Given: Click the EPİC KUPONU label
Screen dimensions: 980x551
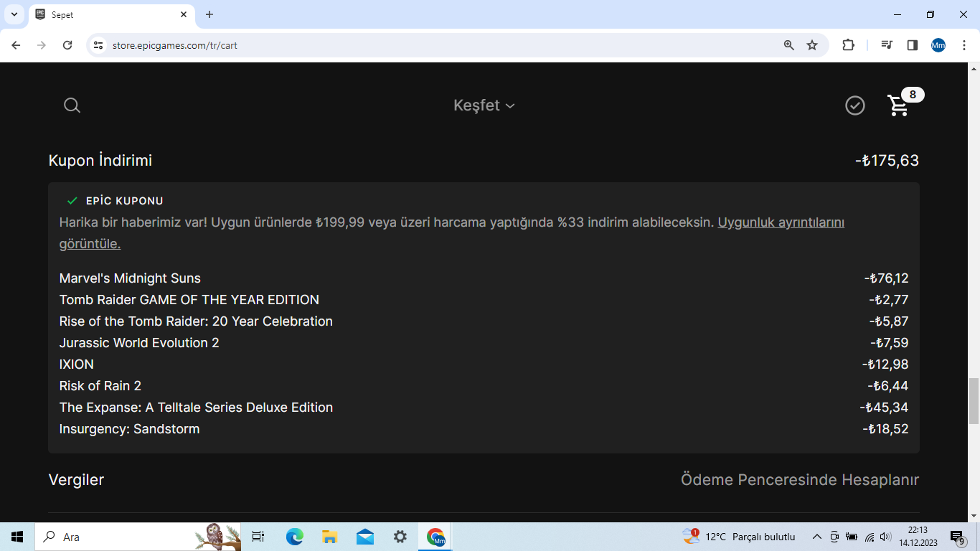Looking at the screenshot, I should (125, 201).
